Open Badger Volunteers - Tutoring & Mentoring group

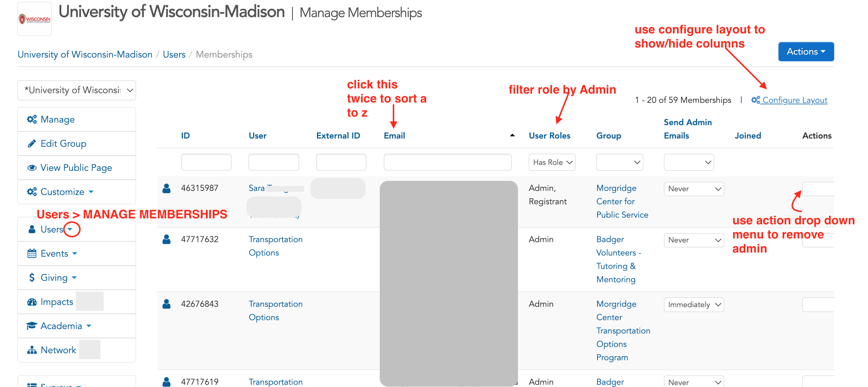click(x=619, y=259)
